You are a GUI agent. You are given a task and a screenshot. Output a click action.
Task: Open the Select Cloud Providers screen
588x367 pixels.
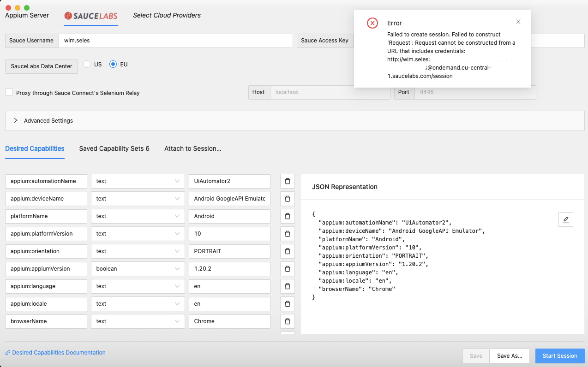click(167, 15)
